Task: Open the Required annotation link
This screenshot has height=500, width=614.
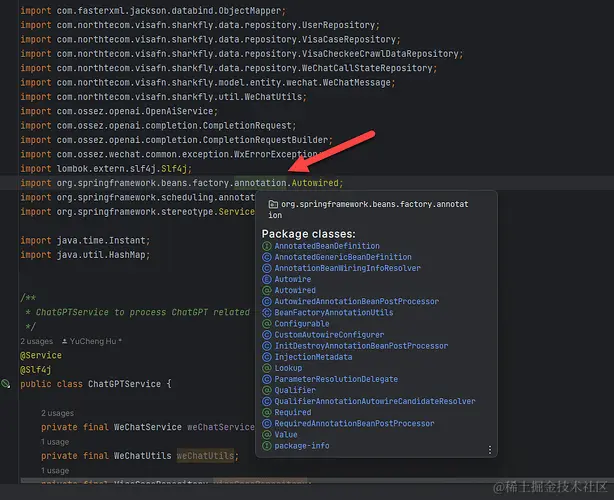Action: tap(293, 412)
